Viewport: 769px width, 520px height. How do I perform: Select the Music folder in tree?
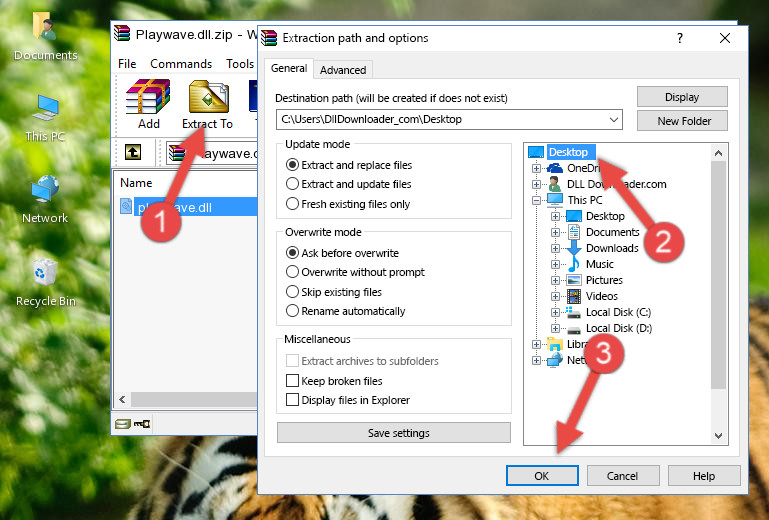click(x=600, y=264)
